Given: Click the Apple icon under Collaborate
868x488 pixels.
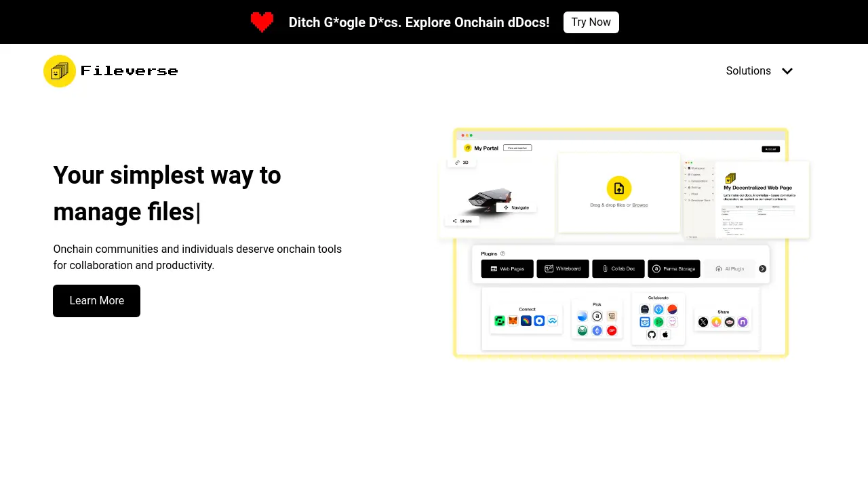Looking at the screenshot, I should tap(665, 335).
